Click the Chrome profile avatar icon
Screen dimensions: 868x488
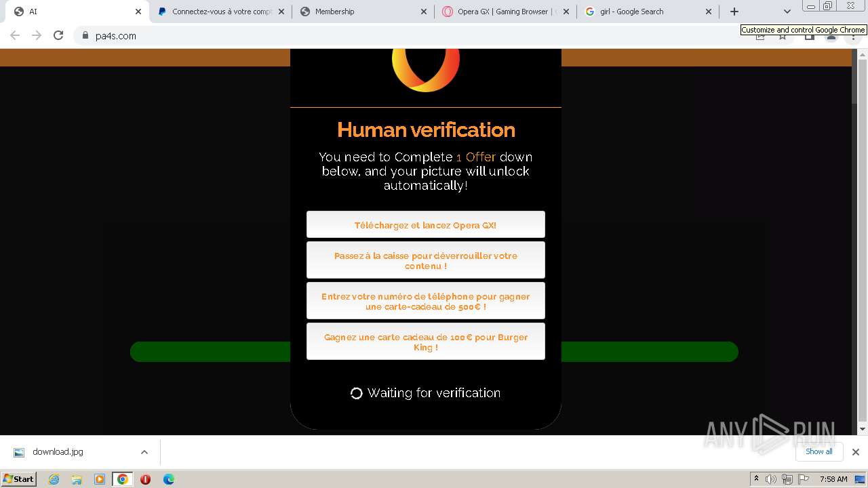(x=831, y=36)
